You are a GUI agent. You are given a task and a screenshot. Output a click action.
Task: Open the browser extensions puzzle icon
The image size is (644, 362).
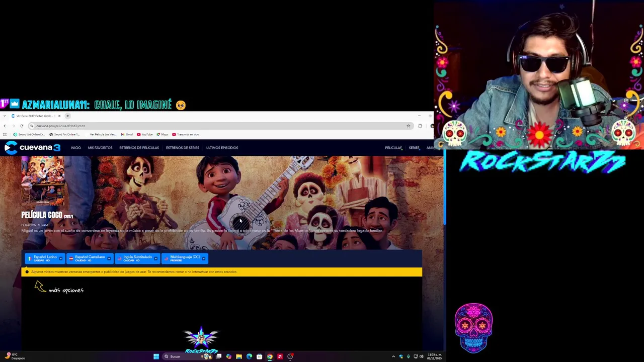click(420, 126)
